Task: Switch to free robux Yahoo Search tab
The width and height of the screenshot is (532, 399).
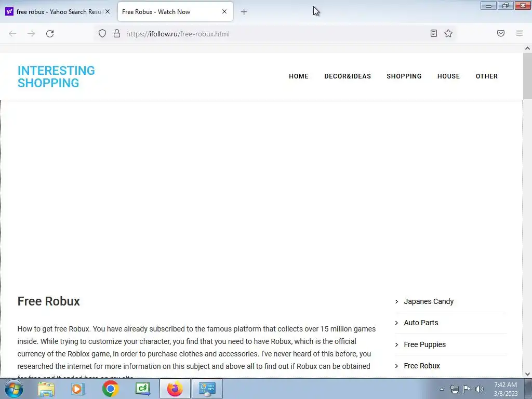Action: point(58,12)
